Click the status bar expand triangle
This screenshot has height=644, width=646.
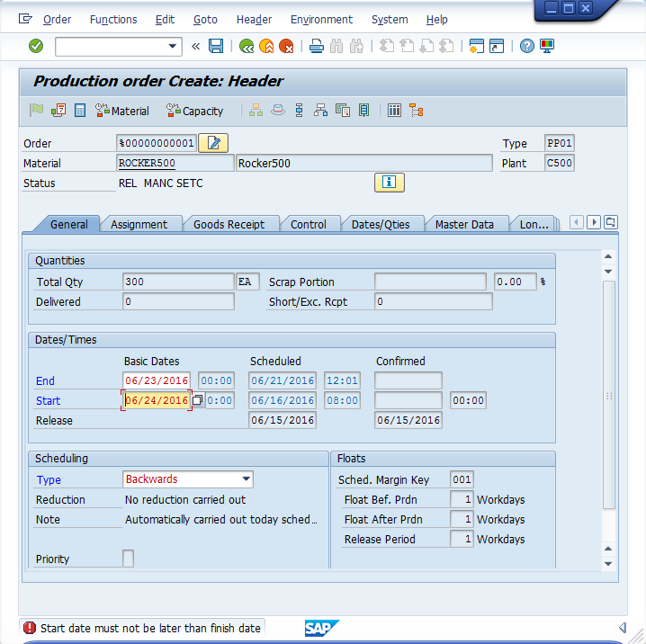[x=623, y=628]
